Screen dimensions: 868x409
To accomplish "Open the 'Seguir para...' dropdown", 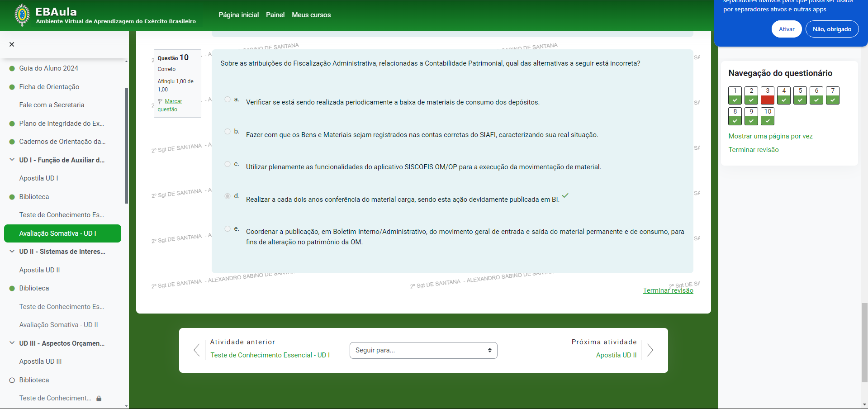I will click(x=423, y=350).
